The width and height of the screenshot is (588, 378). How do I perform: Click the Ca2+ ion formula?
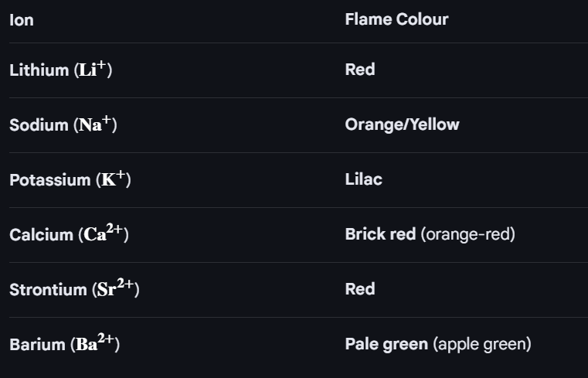[x=104, y=233]
